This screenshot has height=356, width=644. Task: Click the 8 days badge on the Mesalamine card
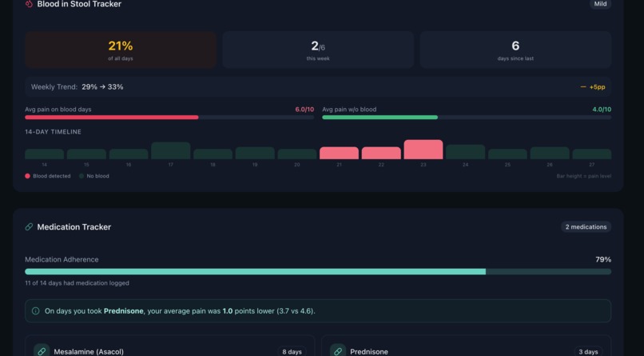pyautogui.click(x=292, y=351)
